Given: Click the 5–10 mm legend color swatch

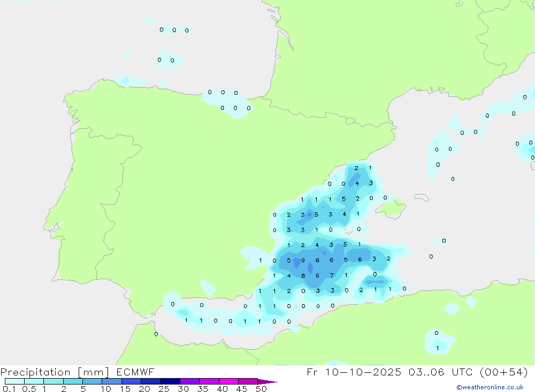Looking at the screenshot, I should (92, 381).
